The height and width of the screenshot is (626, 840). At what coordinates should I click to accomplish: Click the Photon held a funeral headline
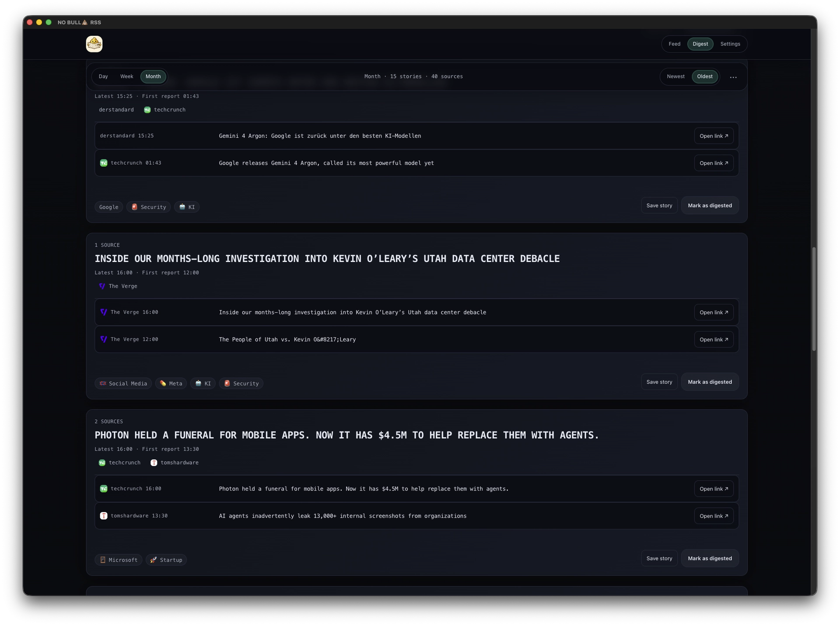346,435
